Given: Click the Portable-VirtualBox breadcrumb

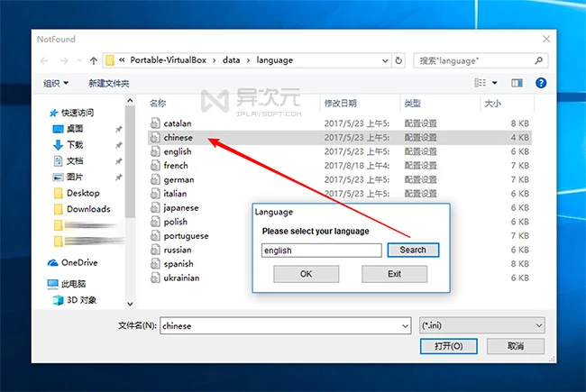Looking at the screenshot, I should 169,60.
